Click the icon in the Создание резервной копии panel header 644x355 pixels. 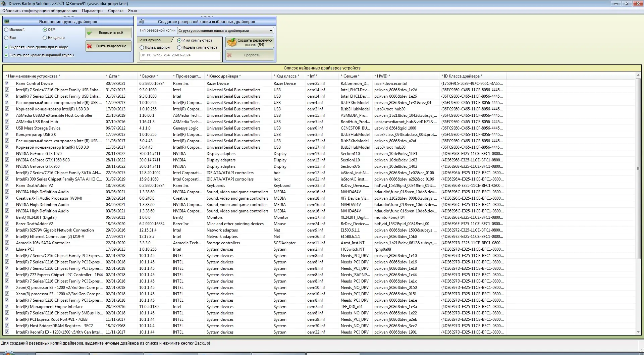click(142, 21)
